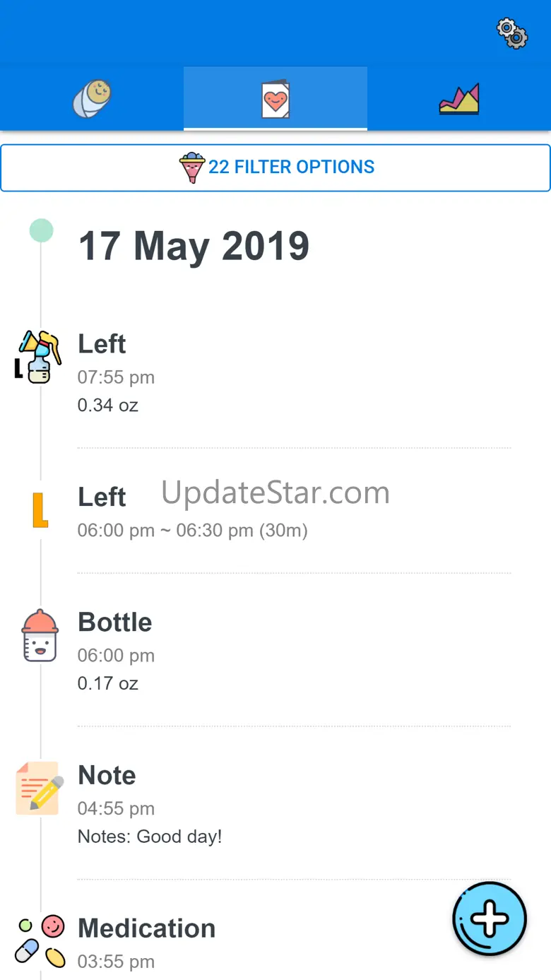Open the mountain chart statistics tab
Viewport: 551px width, 980px height.
point(459,99)
